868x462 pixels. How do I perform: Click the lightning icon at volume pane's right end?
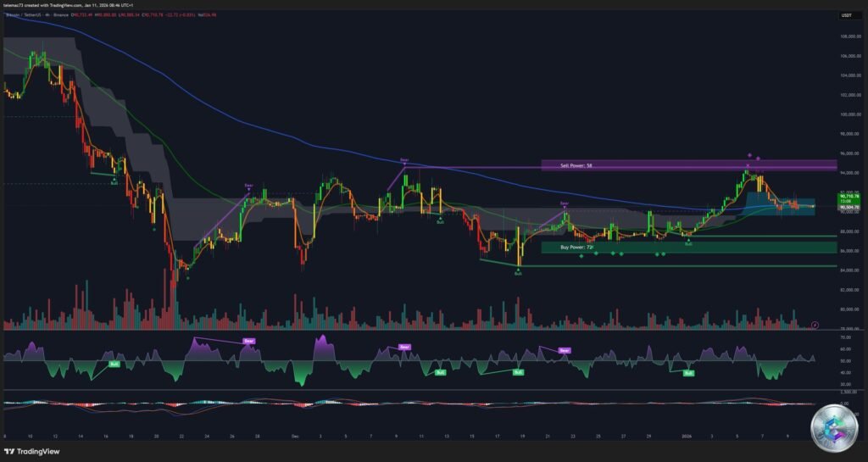tap(815, 325)
